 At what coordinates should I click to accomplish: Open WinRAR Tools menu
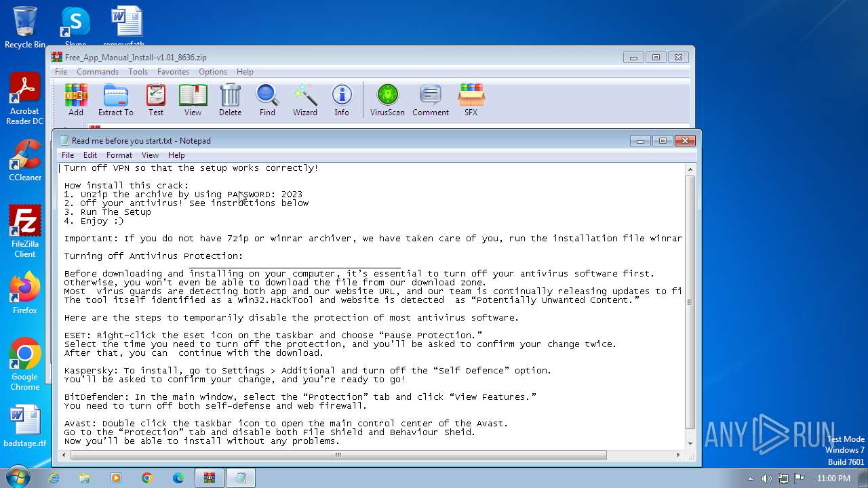coord(138,72)
